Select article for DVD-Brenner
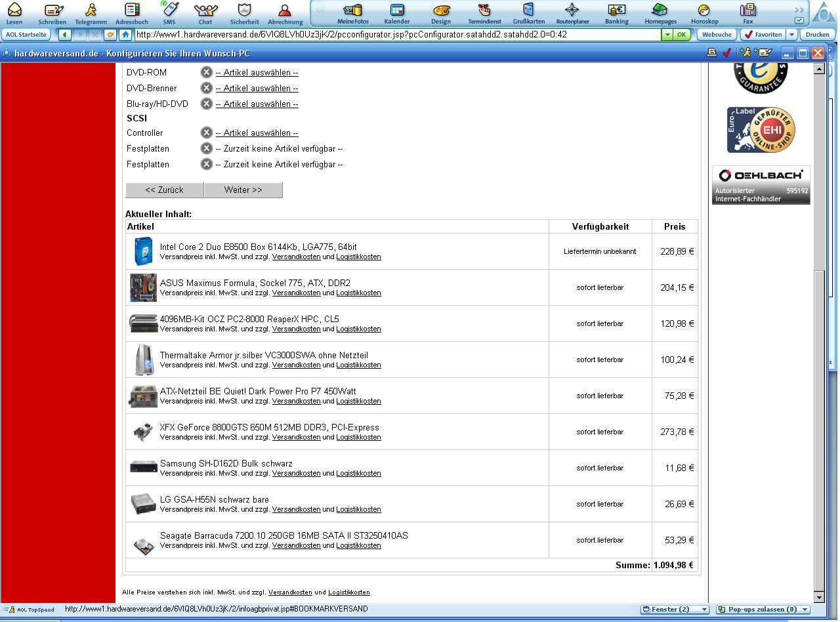Viewport: 840px width, 622px height. pos(257,88)
